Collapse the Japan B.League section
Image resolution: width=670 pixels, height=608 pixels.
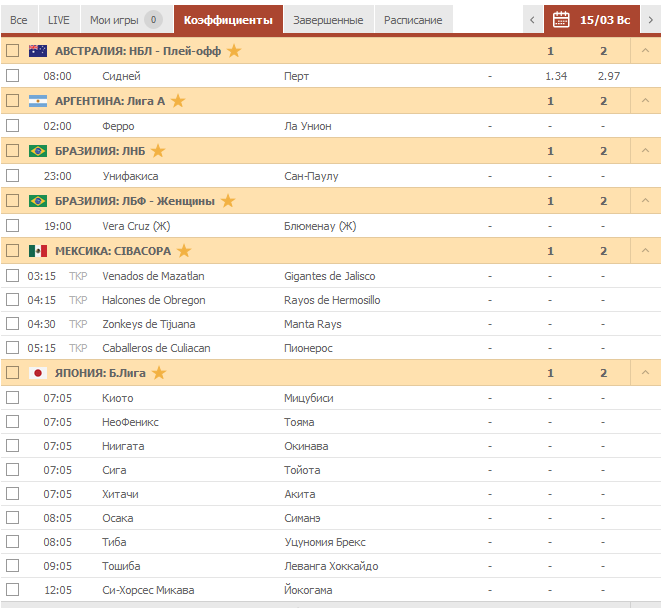pos(645,373)
